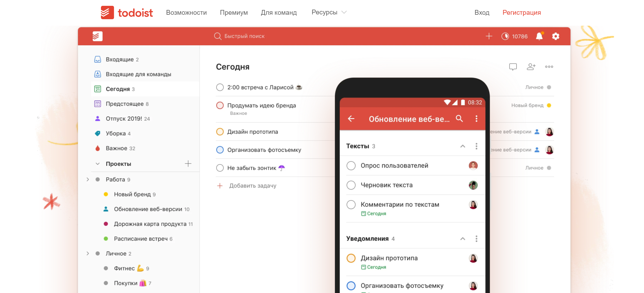Complete Комментарии по текстам on the phone
644x293 pixels.
[351, 205]
